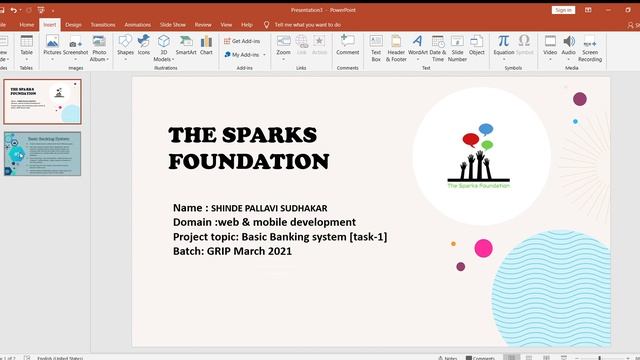Switch to Normal view in status bar
Screen dimensions: 640x360
click(x=511, y=358)
